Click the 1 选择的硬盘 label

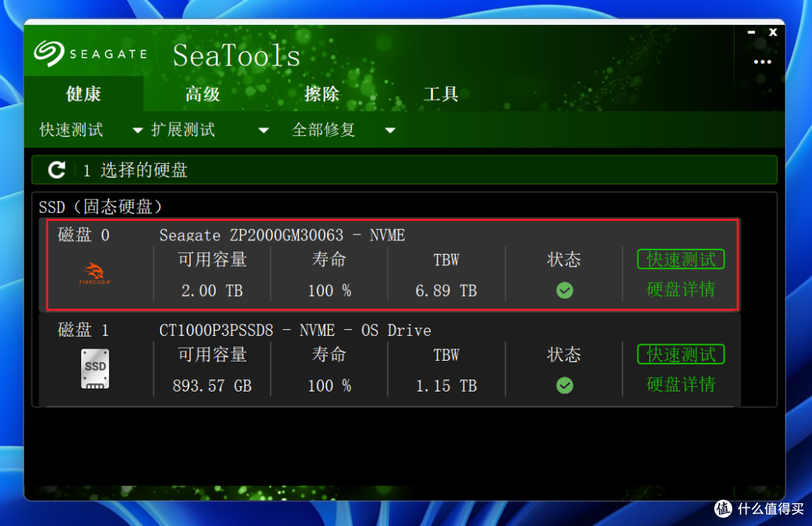135,170
